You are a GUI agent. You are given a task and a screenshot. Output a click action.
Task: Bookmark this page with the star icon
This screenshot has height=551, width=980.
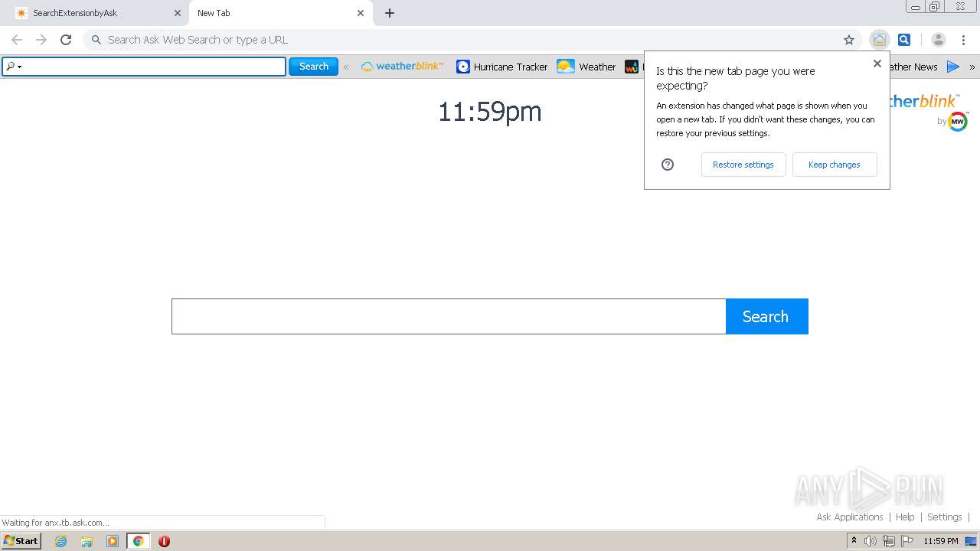849,40
